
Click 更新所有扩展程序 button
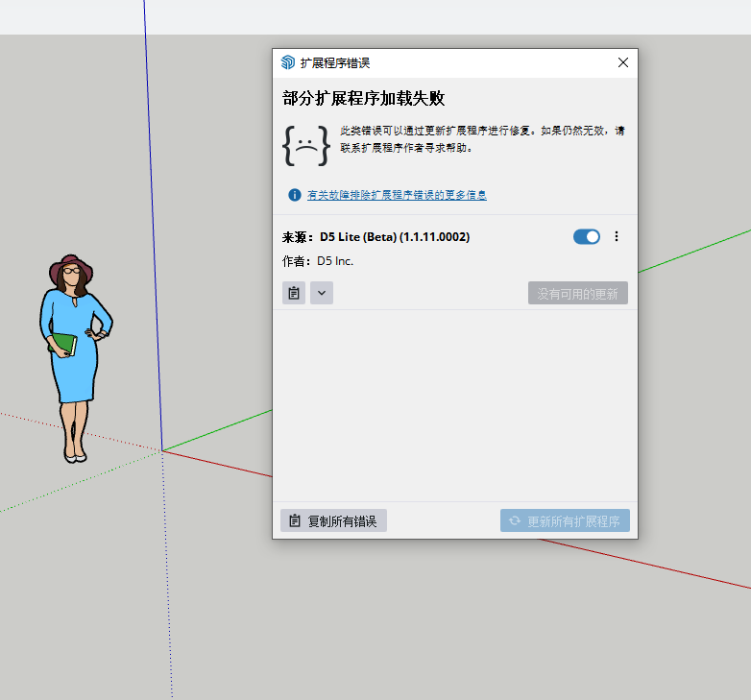(x=565, y=520)
